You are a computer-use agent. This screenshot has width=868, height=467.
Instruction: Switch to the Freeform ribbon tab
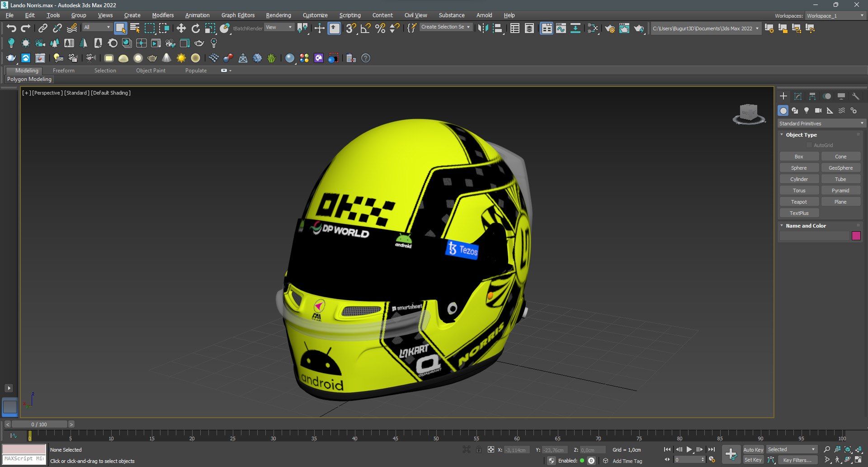point(64,71)
